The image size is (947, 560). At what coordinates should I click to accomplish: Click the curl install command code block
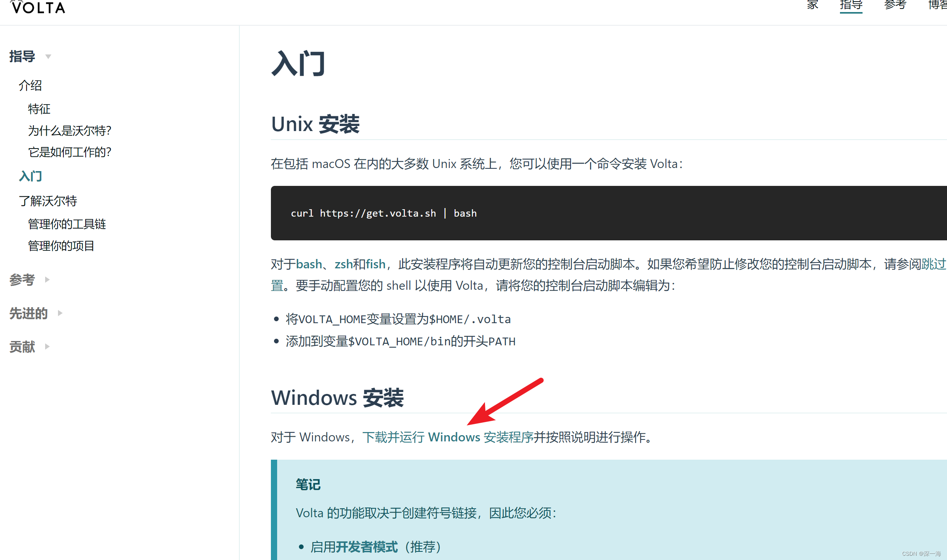pyautogui.click(x=609, y=213)
